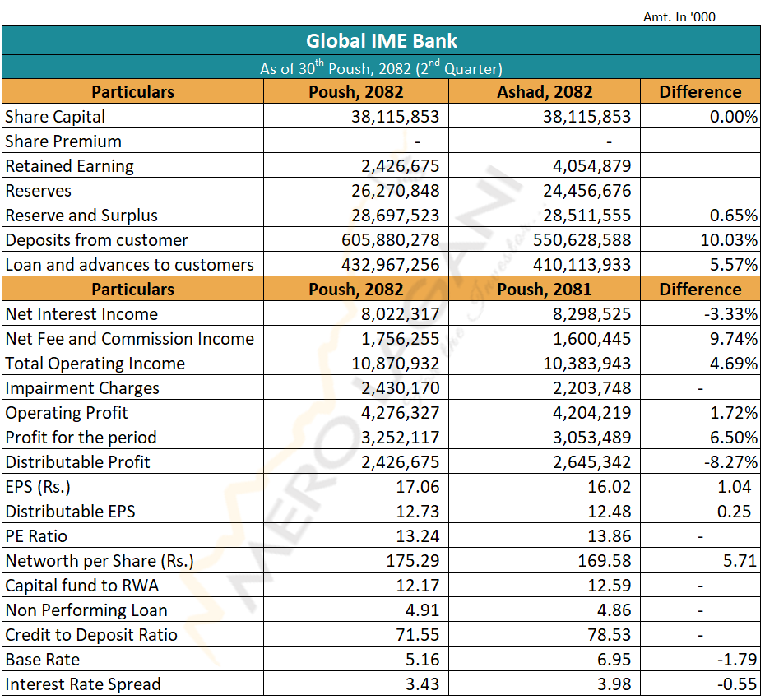Select the Deposits from customer Poush 2082 value

click(390, 240)
